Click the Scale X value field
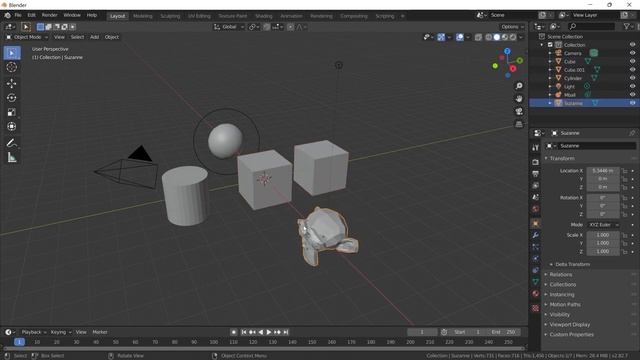This screenshot has height=360, width=640. 603,235
